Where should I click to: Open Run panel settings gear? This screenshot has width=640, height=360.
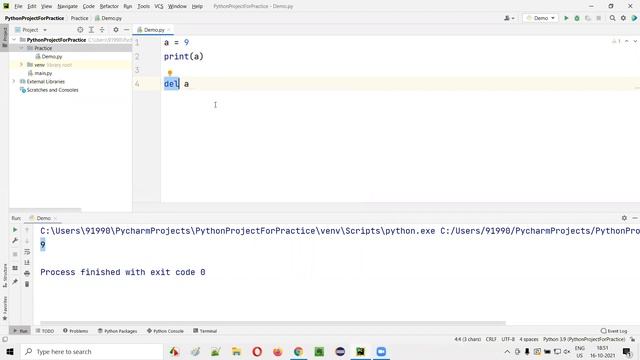point(624,218)
